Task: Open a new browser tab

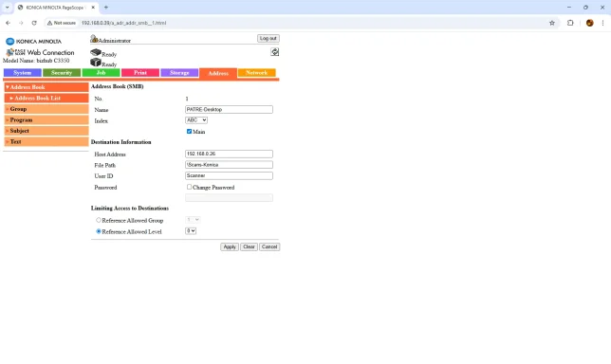Action: pos(106,7)
